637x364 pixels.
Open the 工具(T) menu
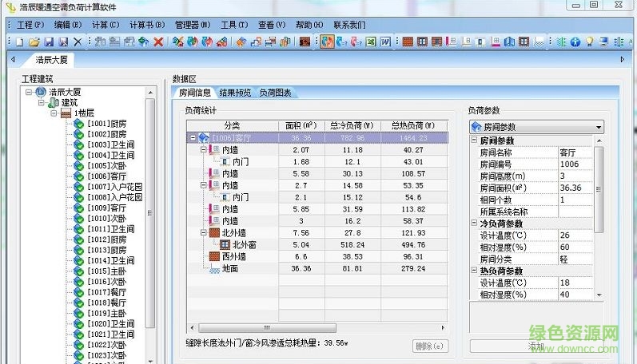pyautogui.click(x=234, y=26)
